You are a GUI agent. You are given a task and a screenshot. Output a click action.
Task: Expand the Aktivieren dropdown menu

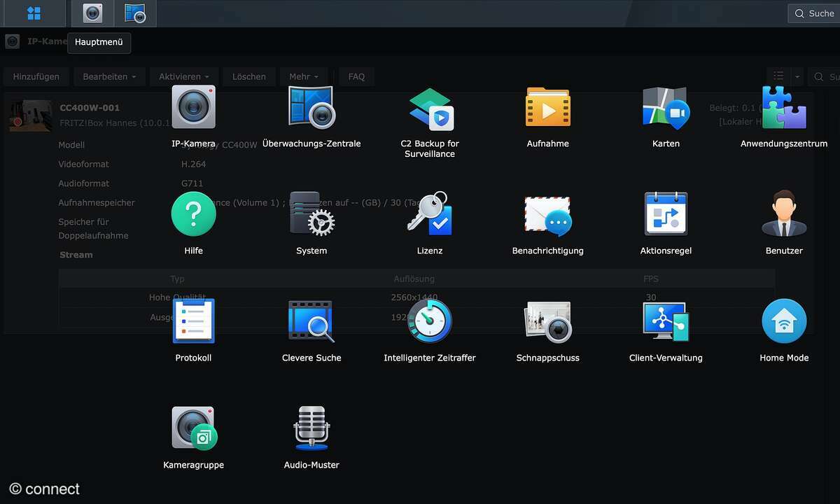(185, 76)
